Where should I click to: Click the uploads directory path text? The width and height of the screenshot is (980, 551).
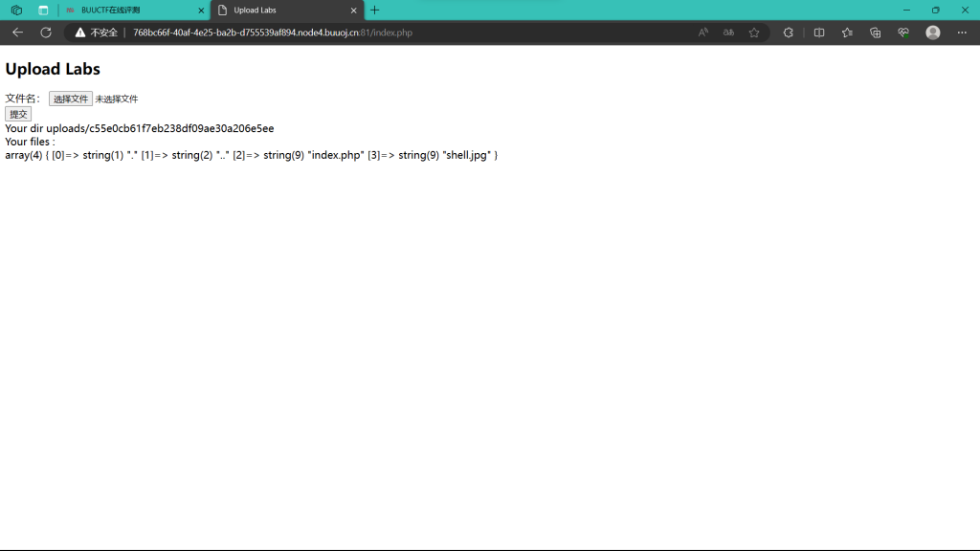tap(160, 128)
